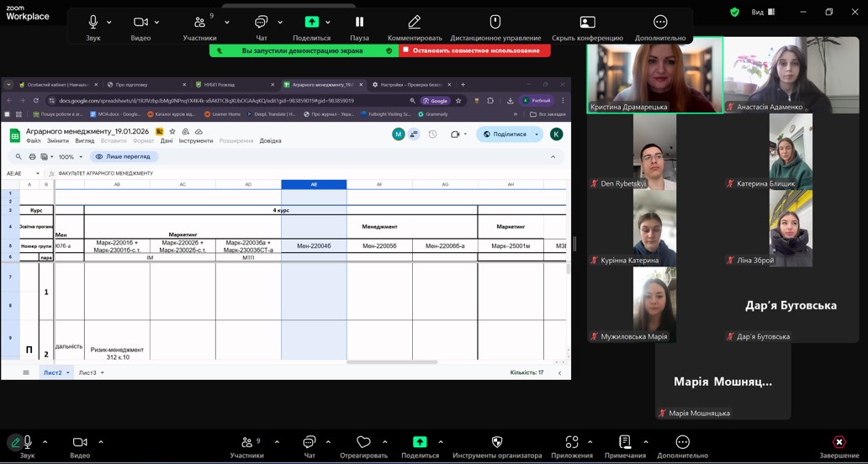This screenshot has height=464, width=868.
Task: Star the Google Sheets document
Action: click(x=172, y=132)
